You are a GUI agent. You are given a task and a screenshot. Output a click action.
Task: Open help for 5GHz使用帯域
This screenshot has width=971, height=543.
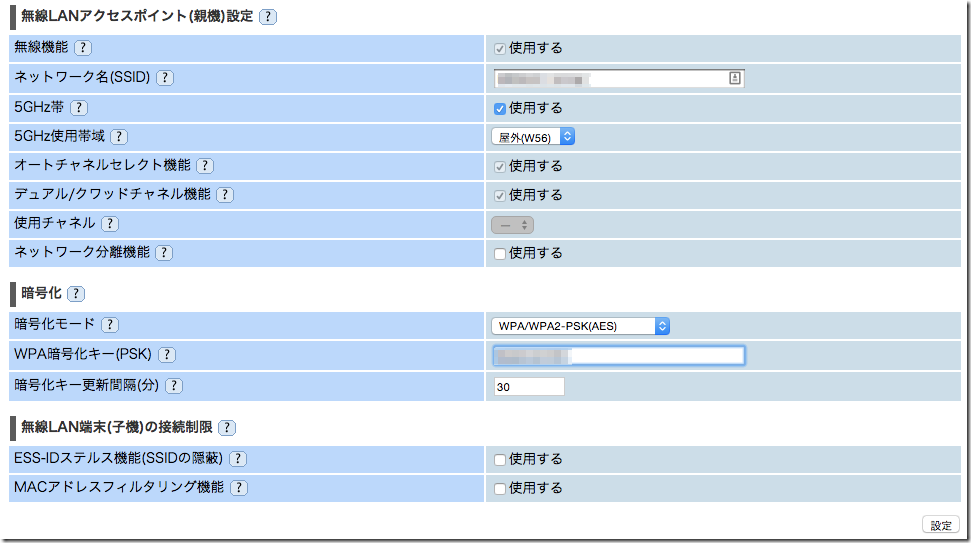119,137
